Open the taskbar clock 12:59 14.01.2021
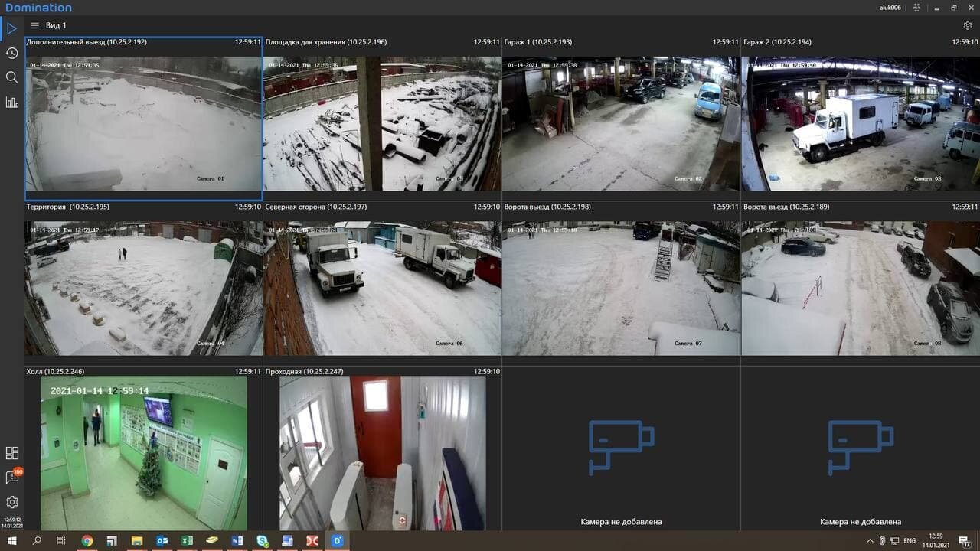 click(x=936, y=541)
